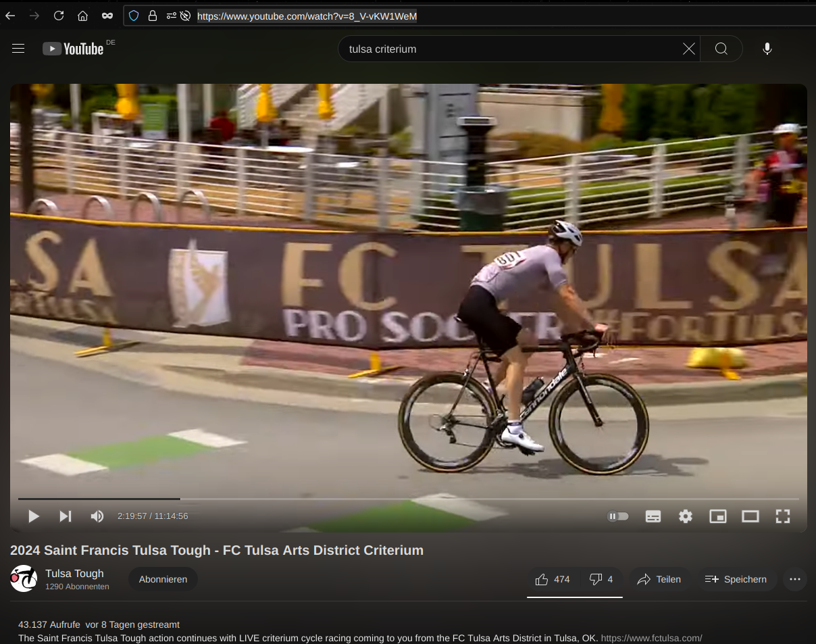Image resolution: width=816 pixels, height=644 pixels.
Task: Play the video
Action: [x=33, y=516]
